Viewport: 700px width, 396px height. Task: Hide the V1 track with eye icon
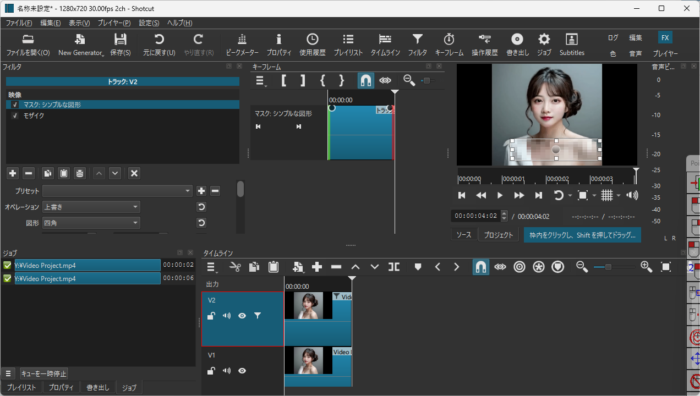click(242, 371)
